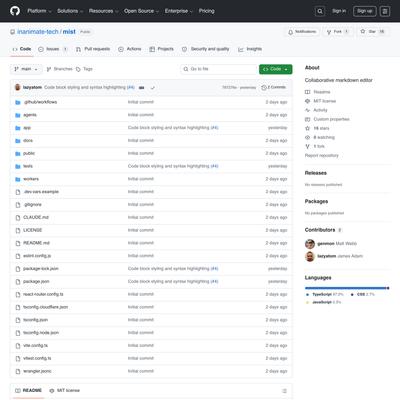The image size is (400, 400).
Task: Click Report repository link
Action: 322,156
